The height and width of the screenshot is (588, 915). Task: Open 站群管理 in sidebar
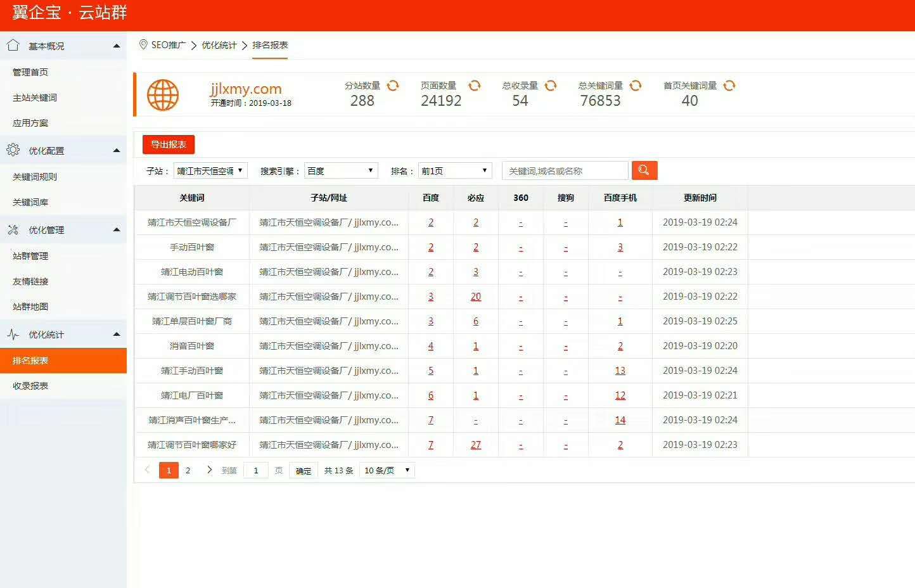(x=30, y=256)
